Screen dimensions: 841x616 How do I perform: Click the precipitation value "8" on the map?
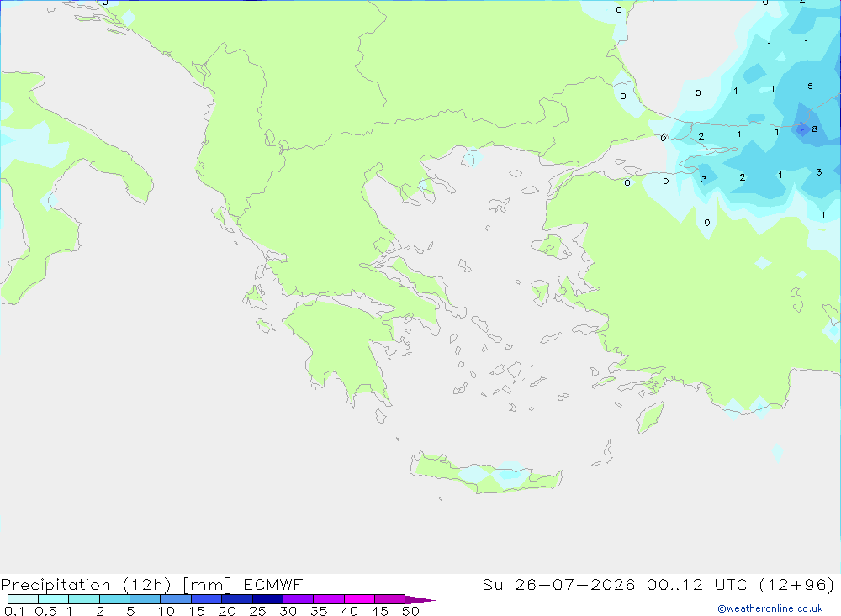[815, 129]
